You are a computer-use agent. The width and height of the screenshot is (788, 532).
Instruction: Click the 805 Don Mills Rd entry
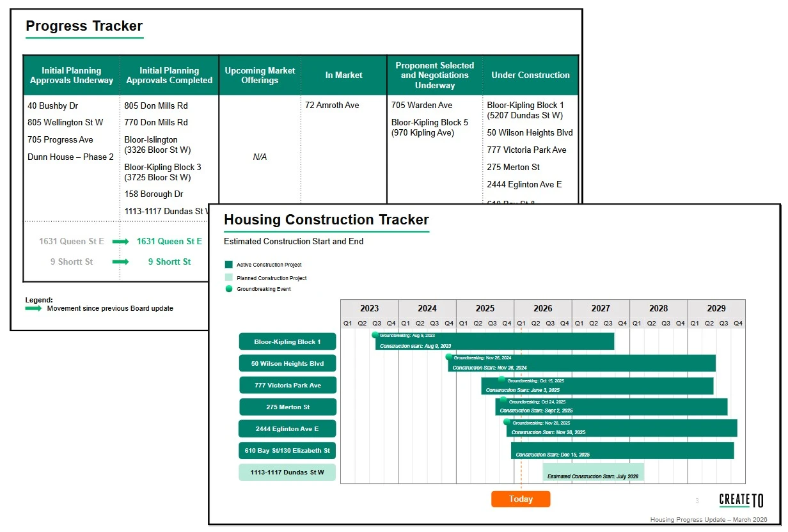[x=156, y=106]
